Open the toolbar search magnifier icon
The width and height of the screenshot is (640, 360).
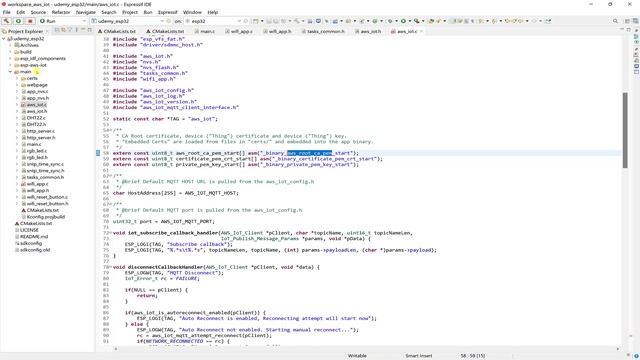pyautogui.click(x=615, y=21)
